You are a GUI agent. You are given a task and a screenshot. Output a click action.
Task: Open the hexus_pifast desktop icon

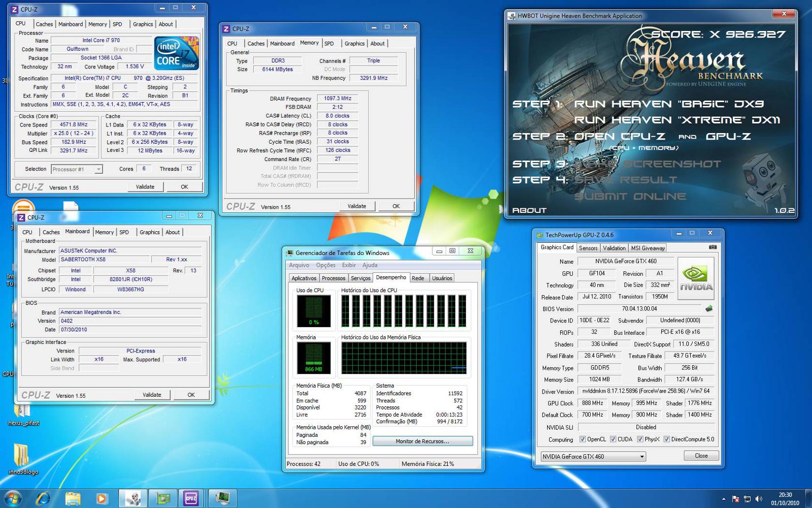(x=23, y=414)
